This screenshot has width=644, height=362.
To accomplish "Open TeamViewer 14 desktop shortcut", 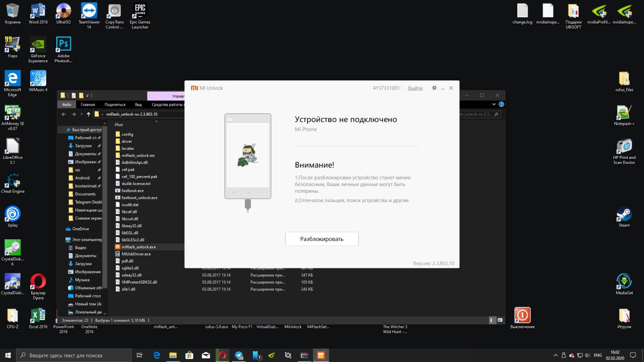I will pos(89,16).
